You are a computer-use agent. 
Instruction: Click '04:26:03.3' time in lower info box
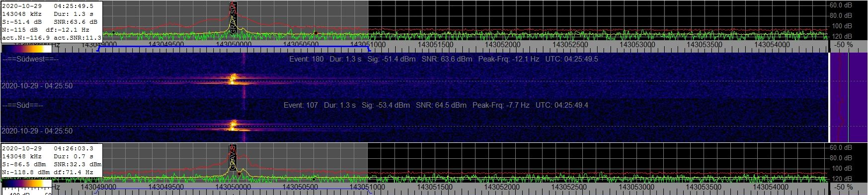[x=74, y=148]
